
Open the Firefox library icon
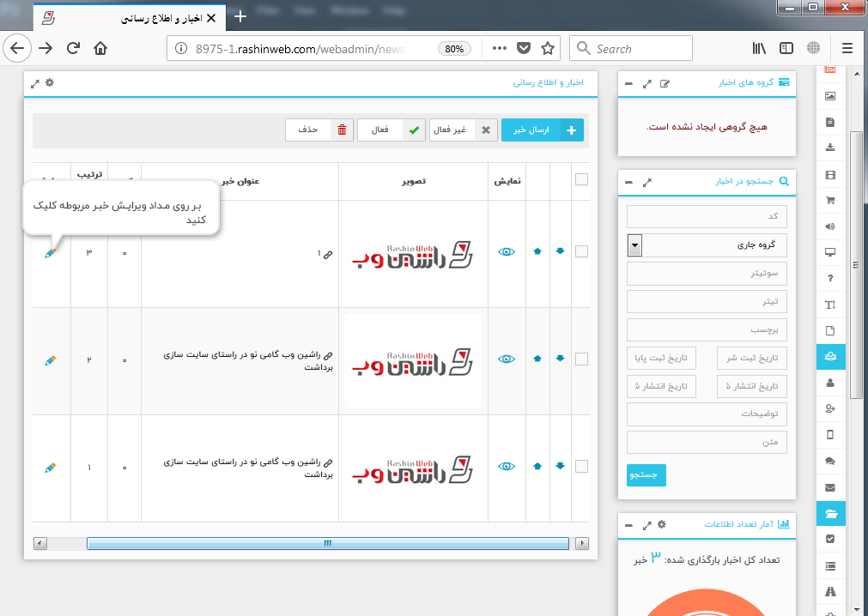[x=759, y=48]
